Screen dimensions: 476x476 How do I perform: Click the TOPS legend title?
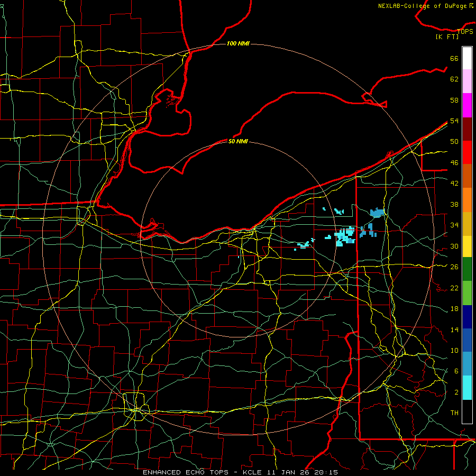(x=465, y=31)
